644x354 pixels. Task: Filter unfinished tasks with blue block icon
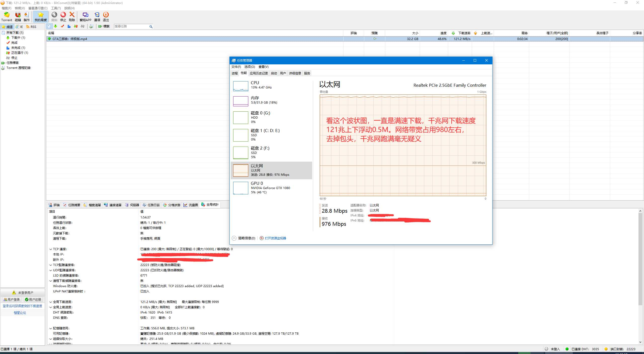pos(69,26)
